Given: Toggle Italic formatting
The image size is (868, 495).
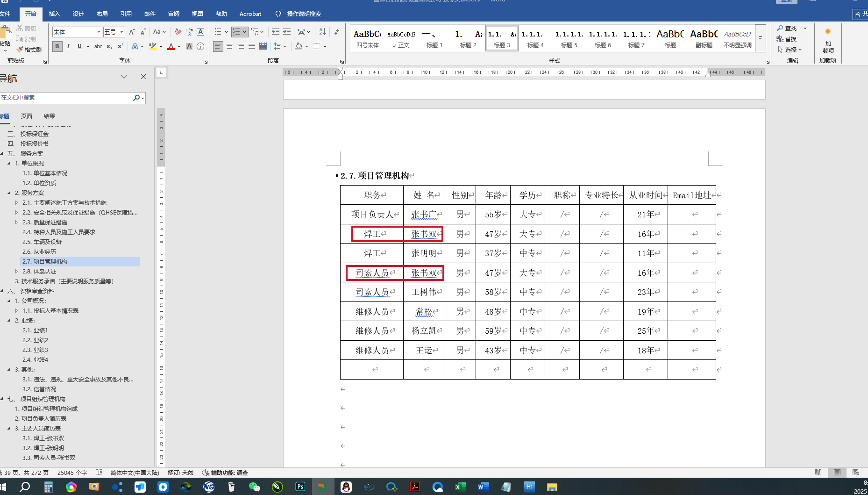Looking at the screenshot, I should pyautogui.click(x=68, y=46).
